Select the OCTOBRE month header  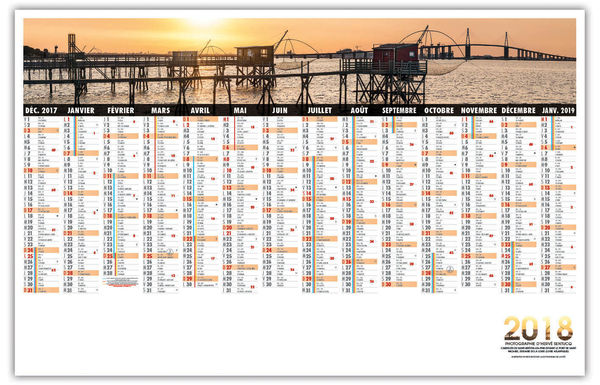439,110
